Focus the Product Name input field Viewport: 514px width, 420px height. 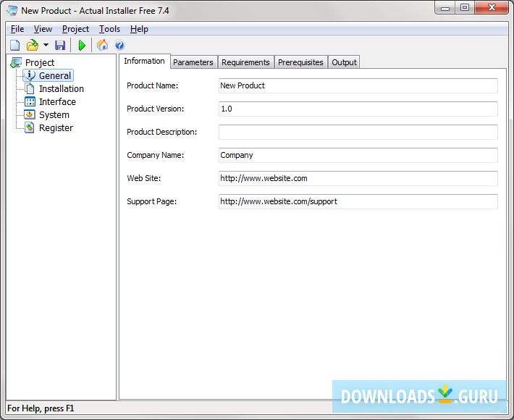pyautogui.click(x=358, y=85)
